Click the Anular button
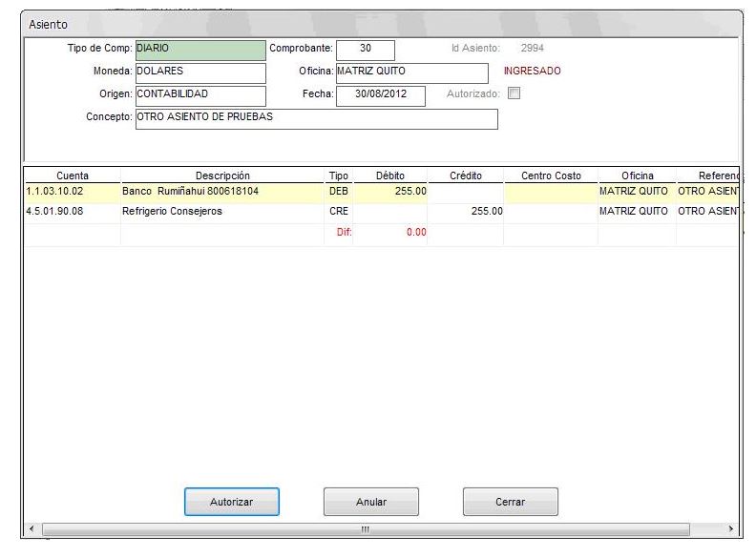This screenshot has width=756, height=558. [x=370, y=502]
